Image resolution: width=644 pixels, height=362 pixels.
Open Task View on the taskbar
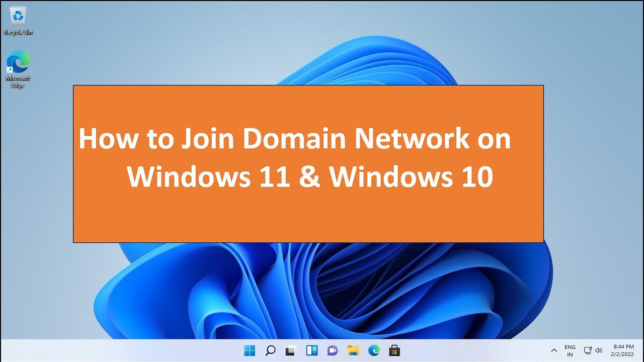click(291, 350)
